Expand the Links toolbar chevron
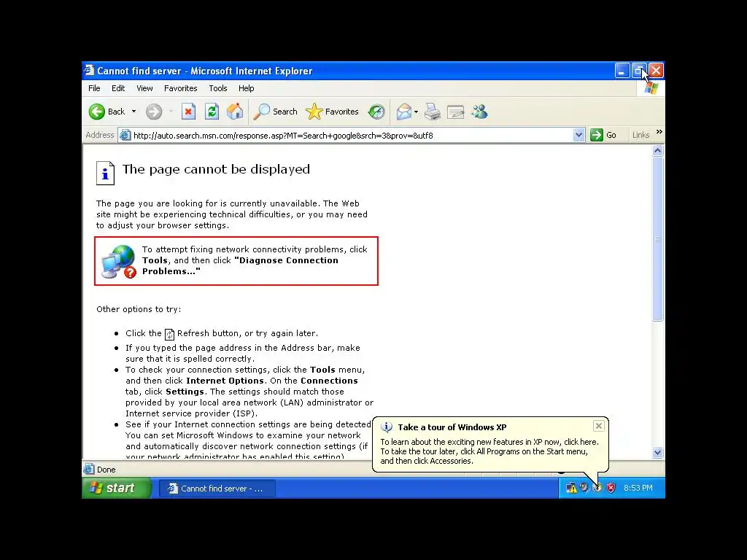 click(x=659, y=132)
